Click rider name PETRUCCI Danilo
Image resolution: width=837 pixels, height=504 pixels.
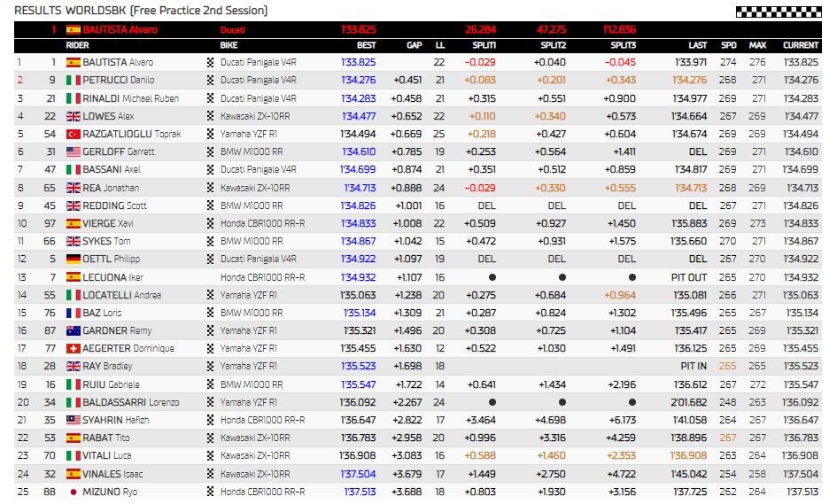(119, 80)
